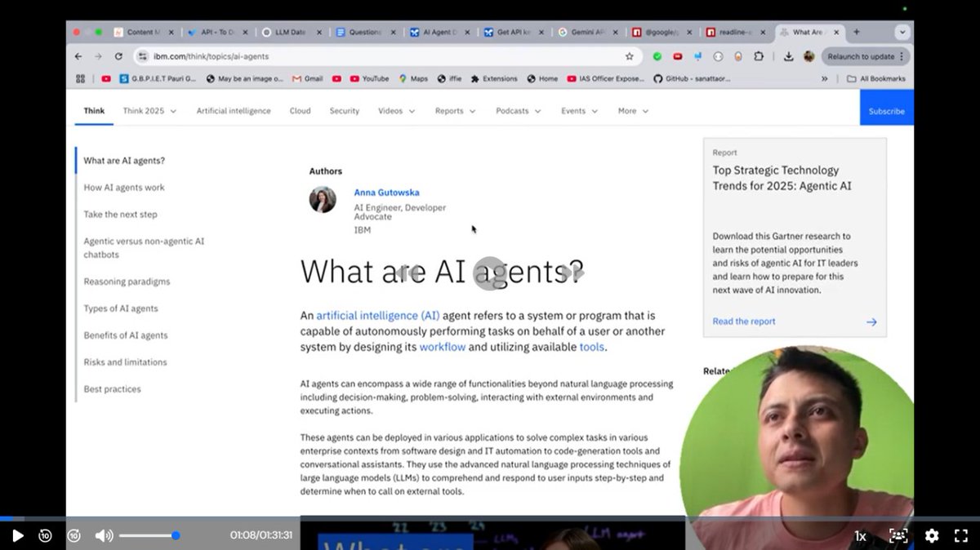Skip forward 10 seconds in the video
980x550 pixels.
tap(74, 536)
